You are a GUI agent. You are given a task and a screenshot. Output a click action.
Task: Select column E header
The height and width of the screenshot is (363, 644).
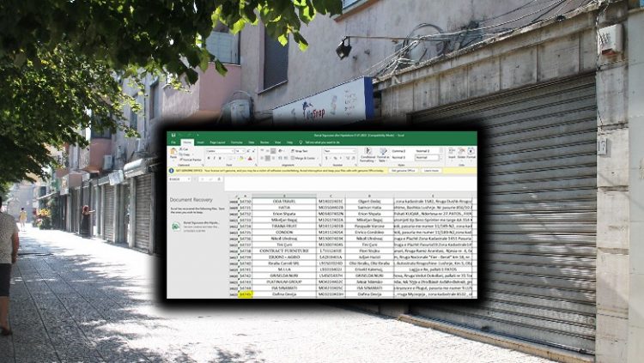pos(433,197)
